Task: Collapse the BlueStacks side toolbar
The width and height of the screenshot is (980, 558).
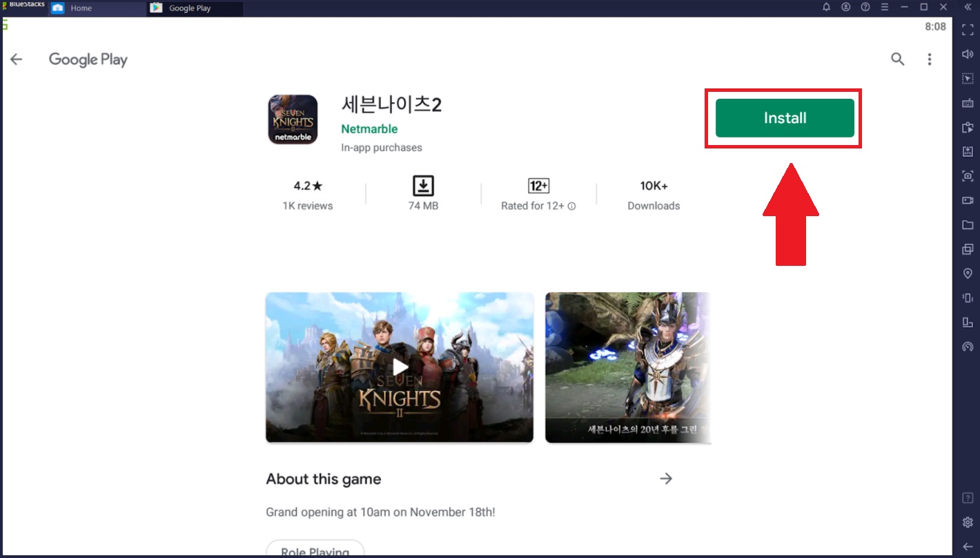Action: click(x=968, y=7)
